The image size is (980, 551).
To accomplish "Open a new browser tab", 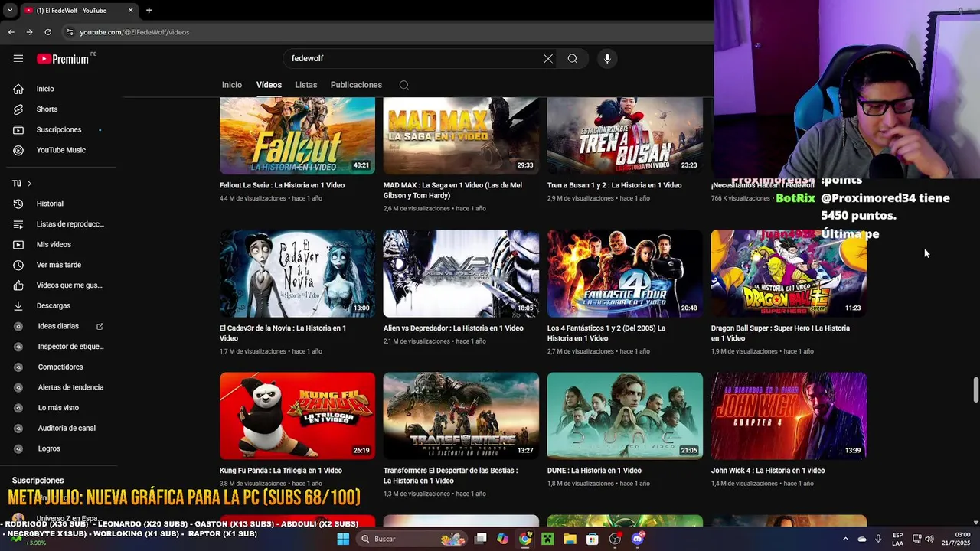I will click(149, 11).
